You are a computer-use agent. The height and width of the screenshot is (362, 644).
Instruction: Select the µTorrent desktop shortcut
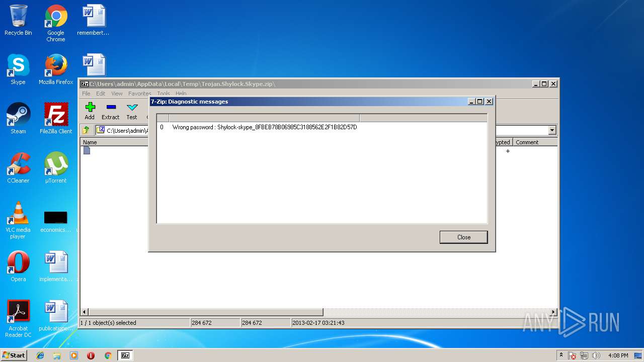(56, 168)
